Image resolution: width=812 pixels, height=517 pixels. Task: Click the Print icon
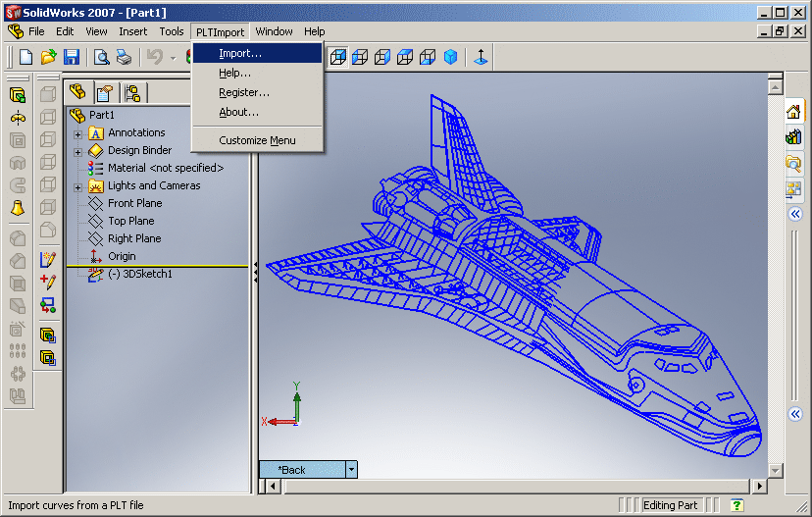tap(124, 58)
